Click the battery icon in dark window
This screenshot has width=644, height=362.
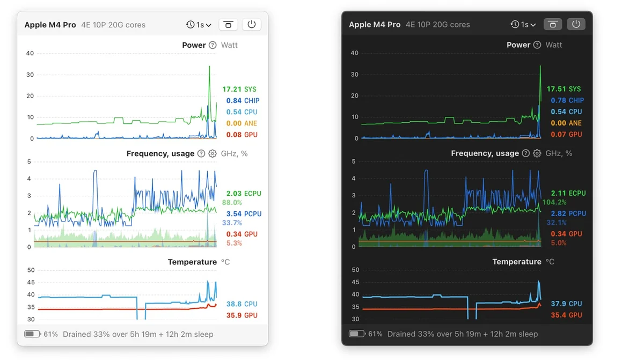[x=357, y=334]
